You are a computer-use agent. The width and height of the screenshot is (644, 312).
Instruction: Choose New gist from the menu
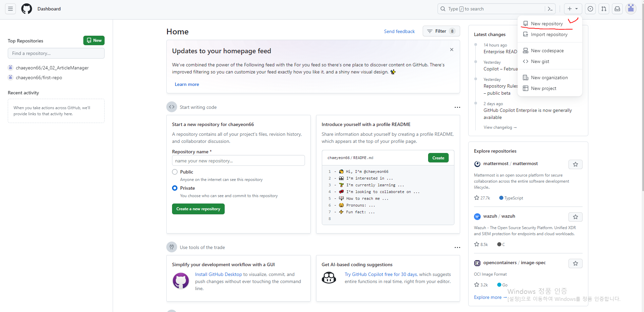(550, 61)
